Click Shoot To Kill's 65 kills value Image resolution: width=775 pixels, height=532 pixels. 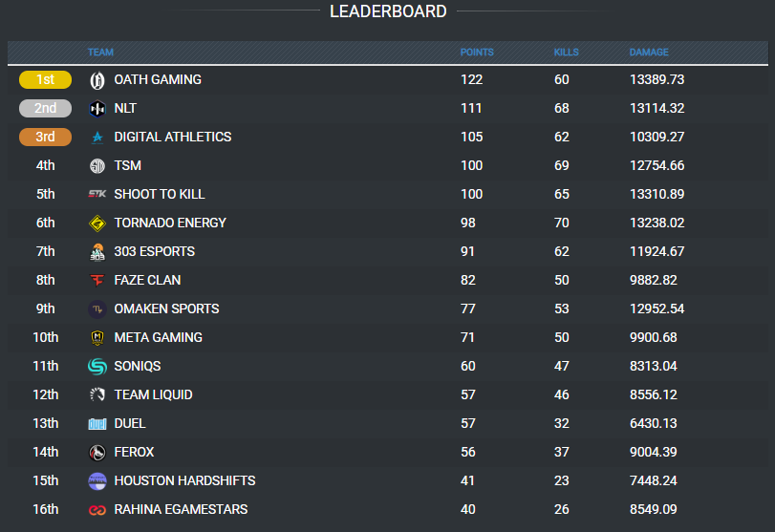pos(562,194)
